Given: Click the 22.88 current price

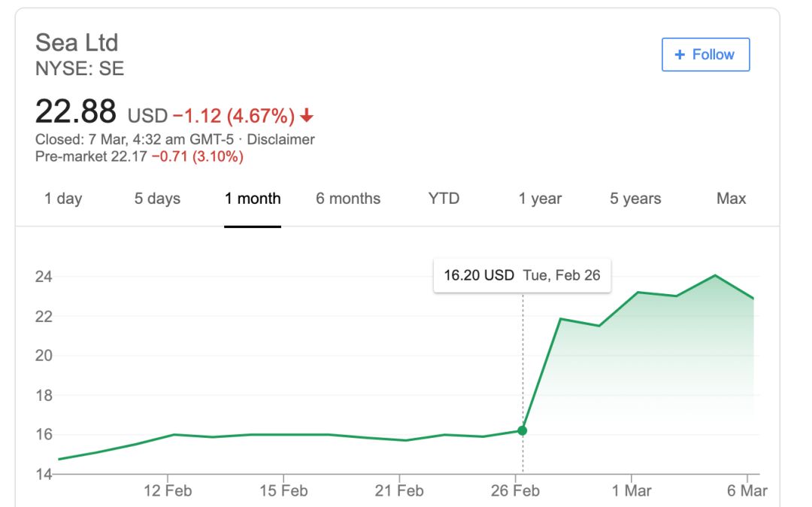Looking at the screenshot, I should [76, 112].
